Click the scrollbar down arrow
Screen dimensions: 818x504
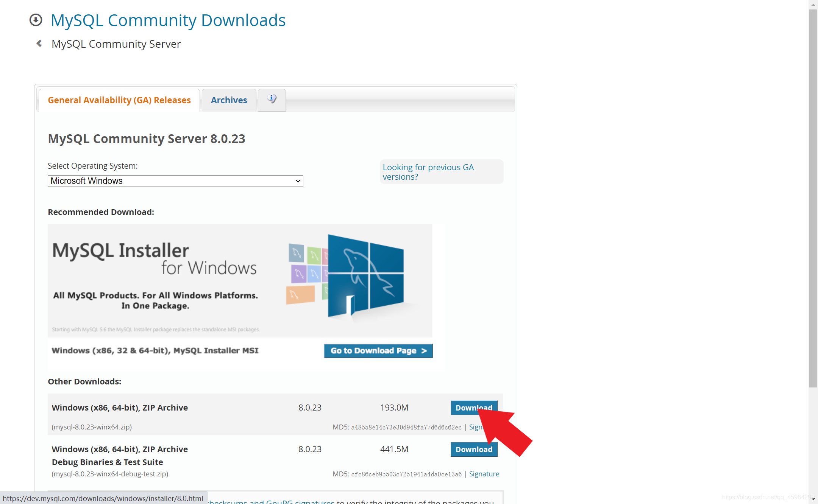pos(813,499)
